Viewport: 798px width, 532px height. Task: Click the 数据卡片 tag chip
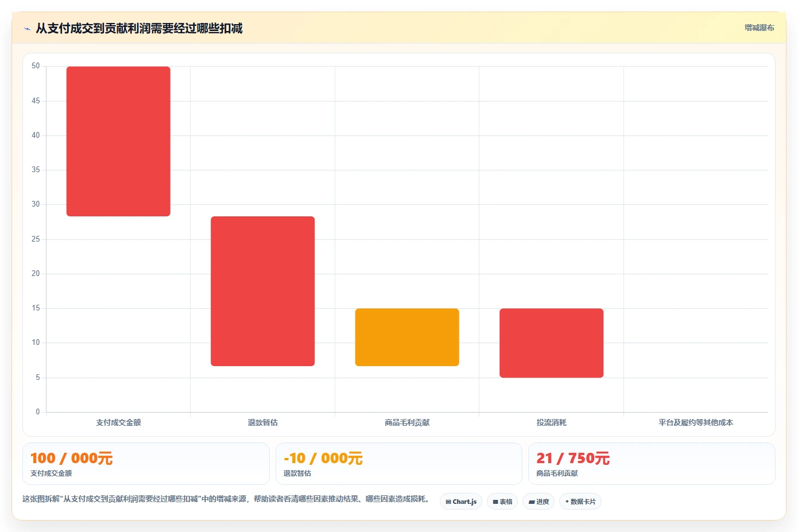(580, 502)
